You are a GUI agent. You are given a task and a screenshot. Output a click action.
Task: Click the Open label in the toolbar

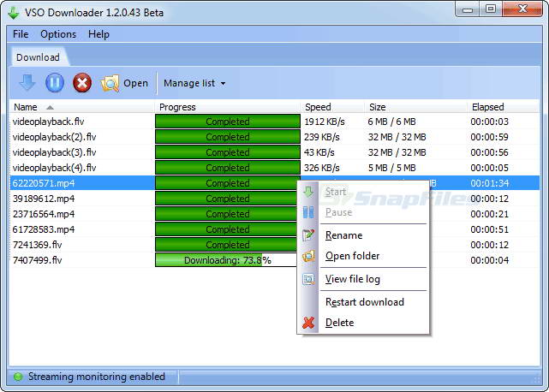136,83
